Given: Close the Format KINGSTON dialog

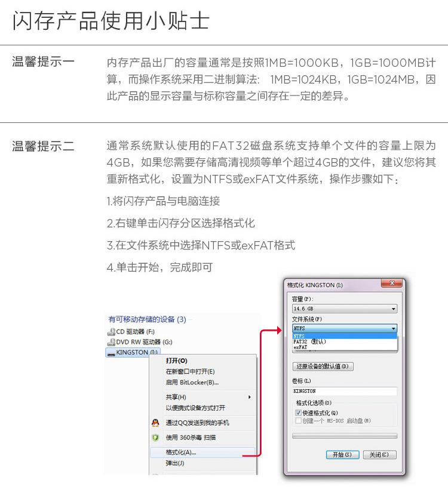Looking at the screenshot, I should tap(392, 283).
